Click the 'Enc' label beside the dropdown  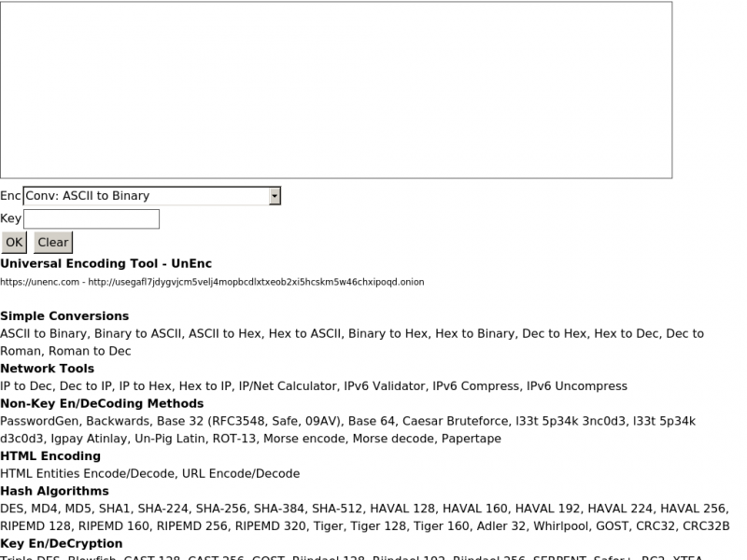pos(10,196)
